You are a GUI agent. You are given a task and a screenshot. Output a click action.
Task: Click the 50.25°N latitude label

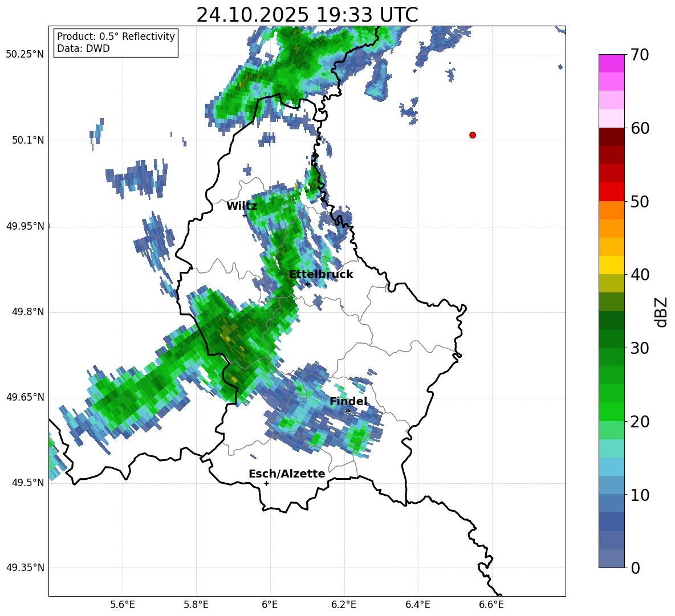click(25, 55)
